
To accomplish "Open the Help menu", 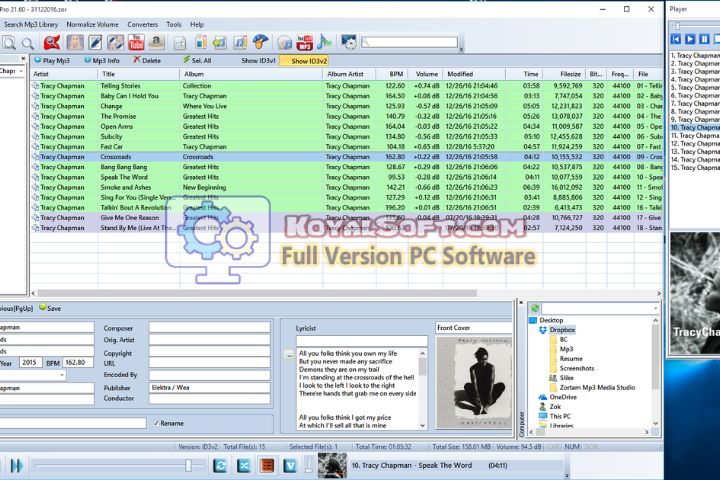I will [x=197, y=24].
